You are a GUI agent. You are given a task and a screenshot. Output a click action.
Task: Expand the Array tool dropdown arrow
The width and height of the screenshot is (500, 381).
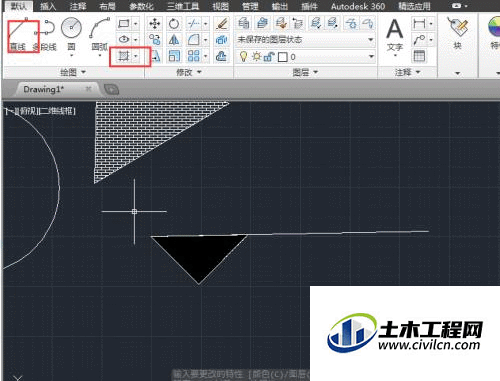pyautogui.click(x=206, y=56)
